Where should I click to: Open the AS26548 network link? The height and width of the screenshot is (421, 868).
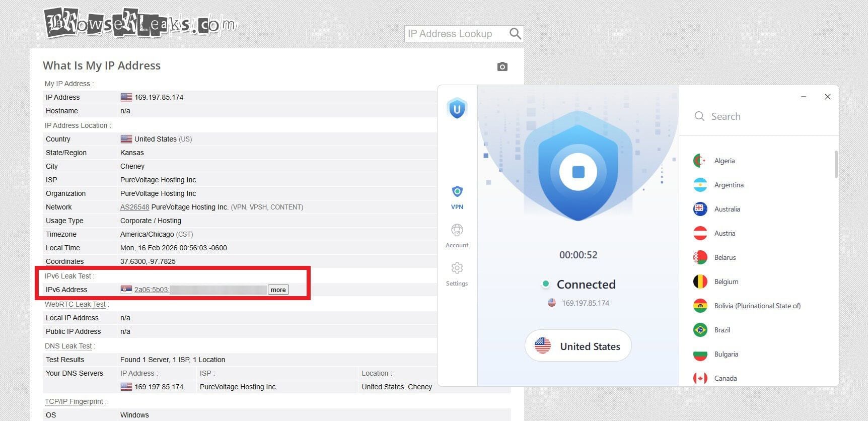coord(134,207)
